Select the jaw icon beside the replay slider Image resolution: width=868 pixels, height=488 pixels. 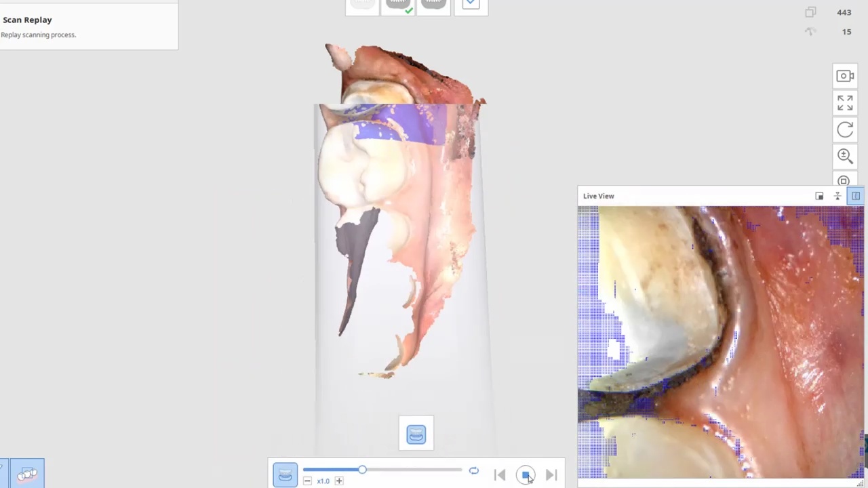(285, 475)
